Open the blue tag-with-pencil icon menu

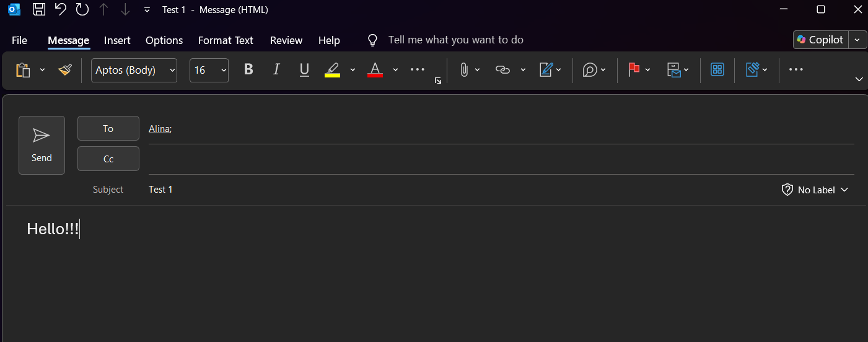coord(756,70)
